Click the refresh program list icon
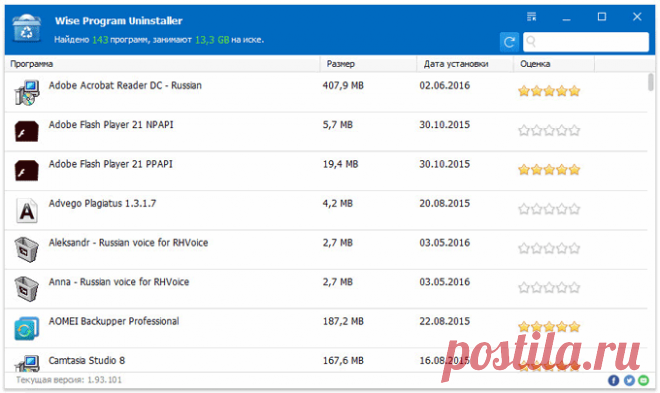 point(509,42)
